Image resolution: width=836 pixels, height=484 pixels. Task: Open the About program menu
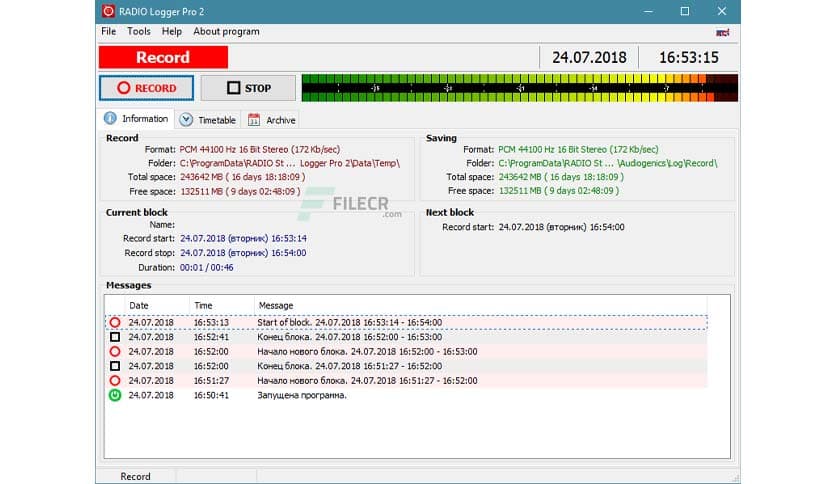(x=227, y=31)
